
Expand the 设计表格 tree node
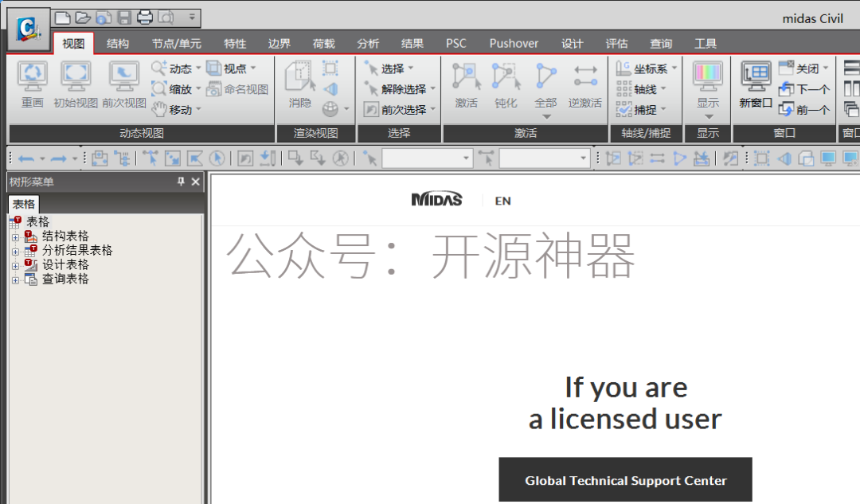(15, 266)
